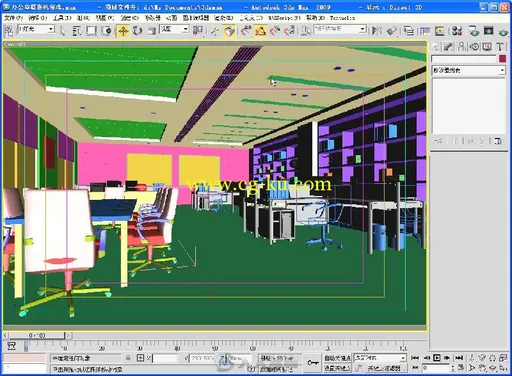Open the mini curve editor icon
Viewport: 512px width, 376px height.
click(x=12, y=345)
